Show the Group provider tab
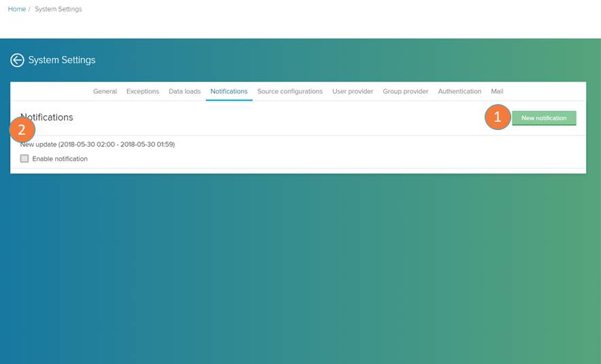 tap(405, 91)
